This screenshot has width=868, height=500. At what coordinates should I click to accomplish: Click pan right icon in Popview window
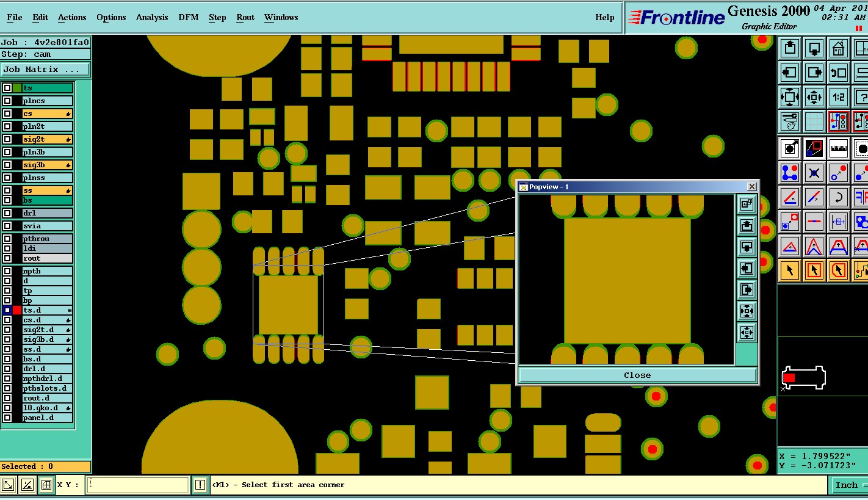747,289
